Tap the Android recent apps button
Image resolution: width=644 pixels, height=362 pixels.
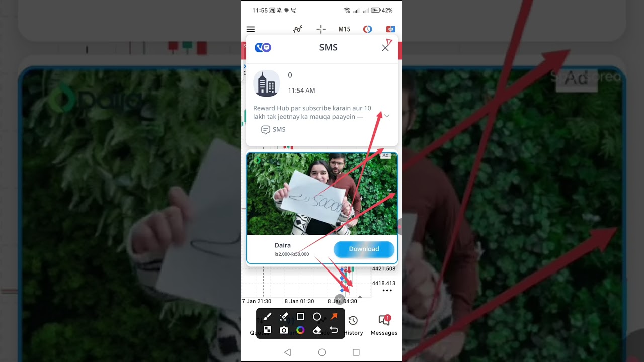pos(356,352)
